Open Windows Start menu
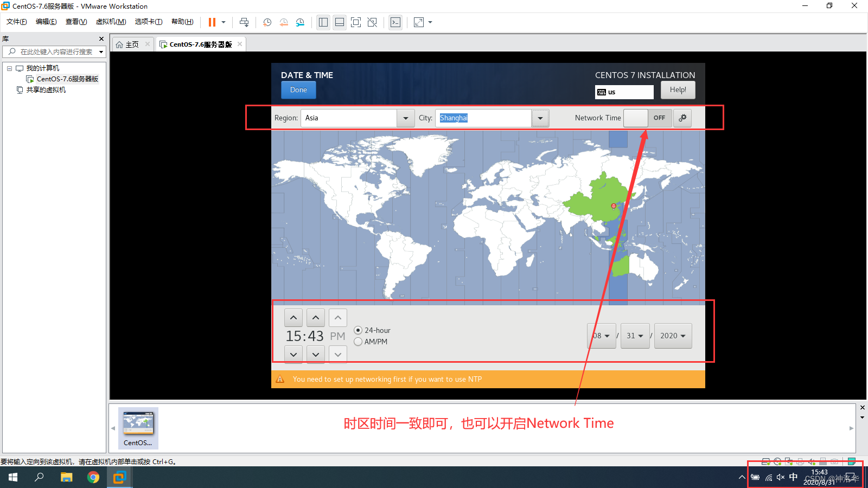 pyautogui.click(x=13, y=477)
